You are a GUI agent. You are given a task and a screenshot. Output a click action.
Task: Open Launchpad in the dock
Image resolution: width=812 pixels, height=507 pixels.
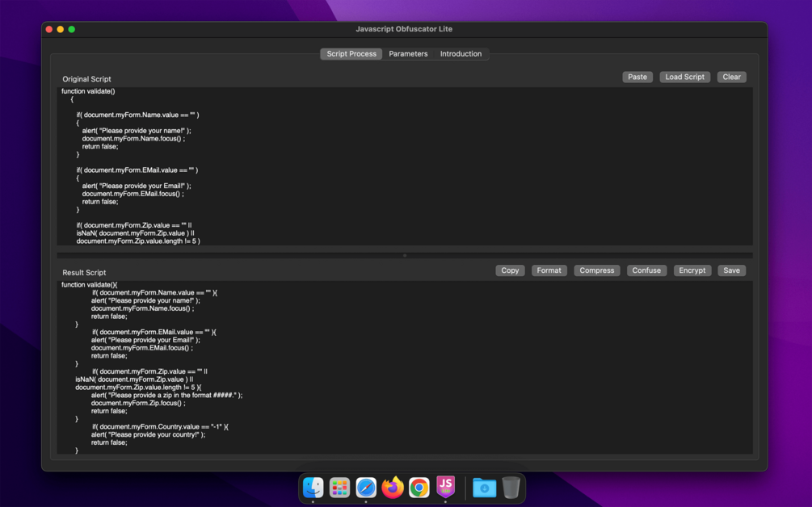tap(339, 488)
